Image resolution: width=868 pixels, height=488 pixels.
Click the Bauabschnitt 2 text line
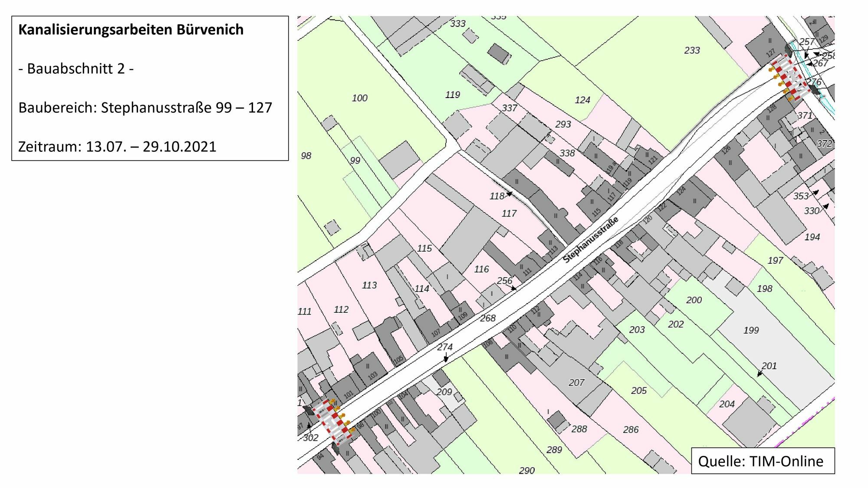[76, 69]
